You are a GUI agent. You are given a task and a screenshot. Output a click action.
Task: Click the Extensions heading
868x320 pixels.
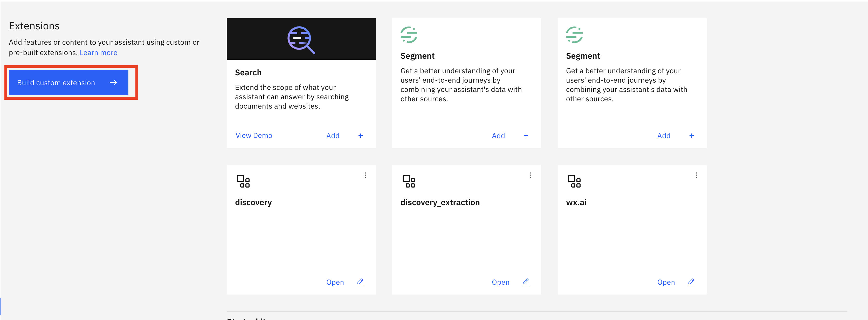pos(34,26)
